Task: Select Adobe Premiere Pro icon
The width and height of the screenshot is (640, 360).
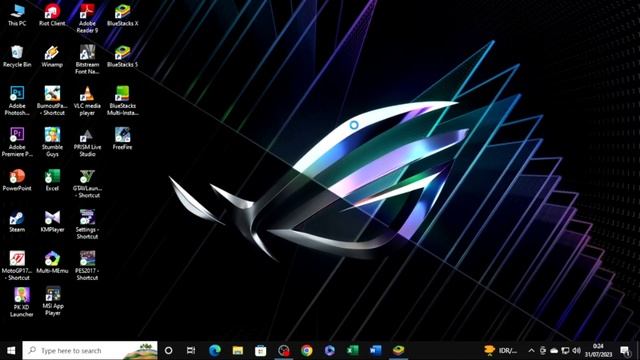Action: tap(17, 142)
